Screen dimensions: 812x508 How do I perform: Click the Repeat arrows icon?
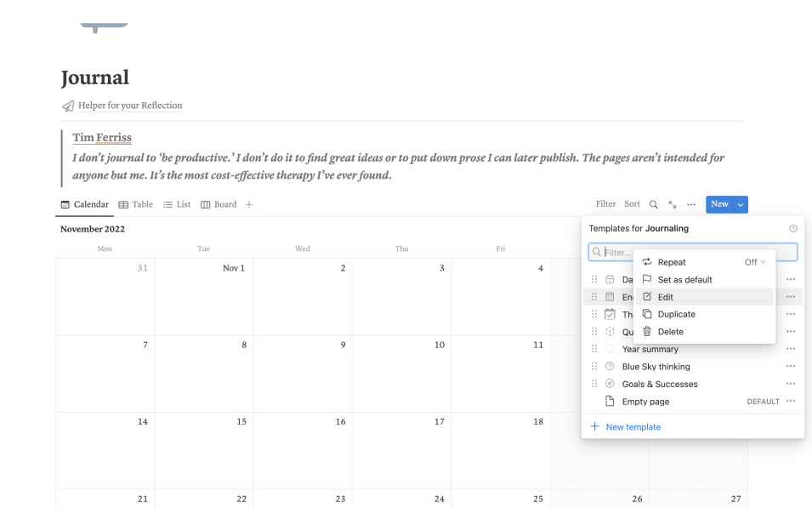tap(647, 262)
